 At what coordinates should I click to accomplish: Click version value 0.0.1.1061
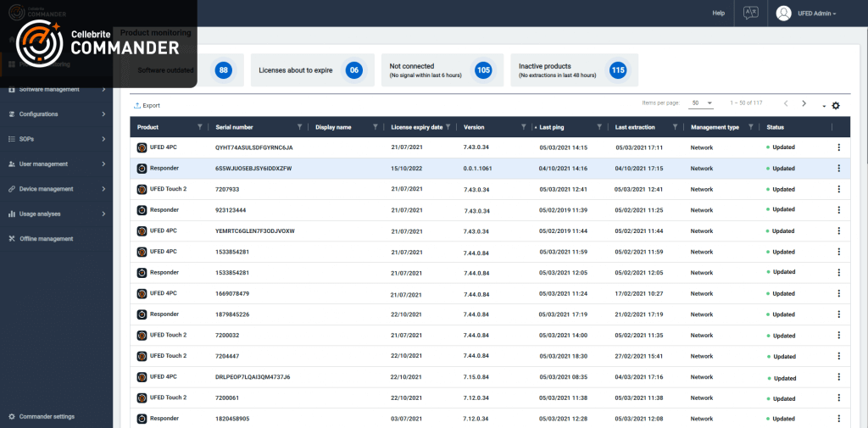[478, 169]
